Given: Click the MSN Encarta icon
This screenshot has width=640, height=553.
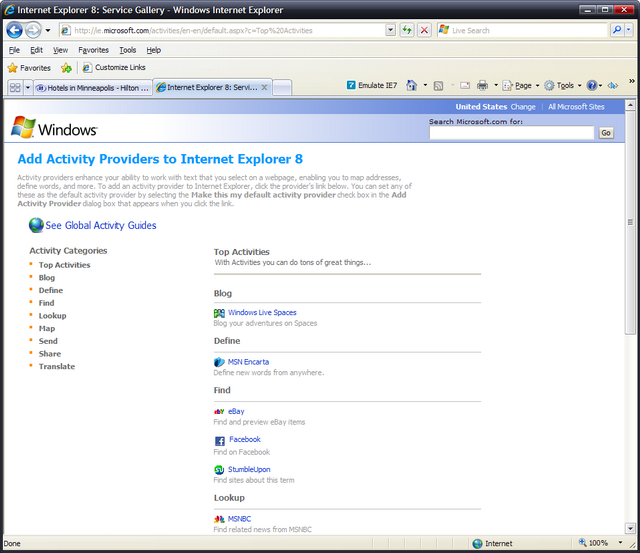Looking at the screenshot, I should point(219,362).
